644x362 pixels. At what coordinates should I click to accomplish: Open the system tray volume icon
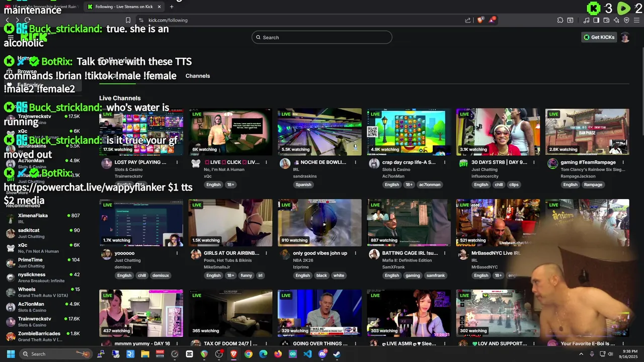610,354
